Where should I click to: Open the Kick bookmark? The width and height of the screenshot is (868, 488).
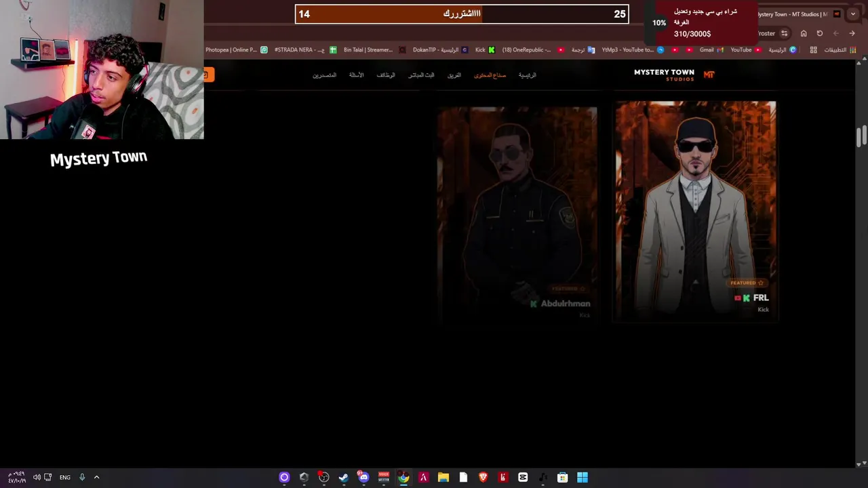pyautogui.click(x=485, y=49)
